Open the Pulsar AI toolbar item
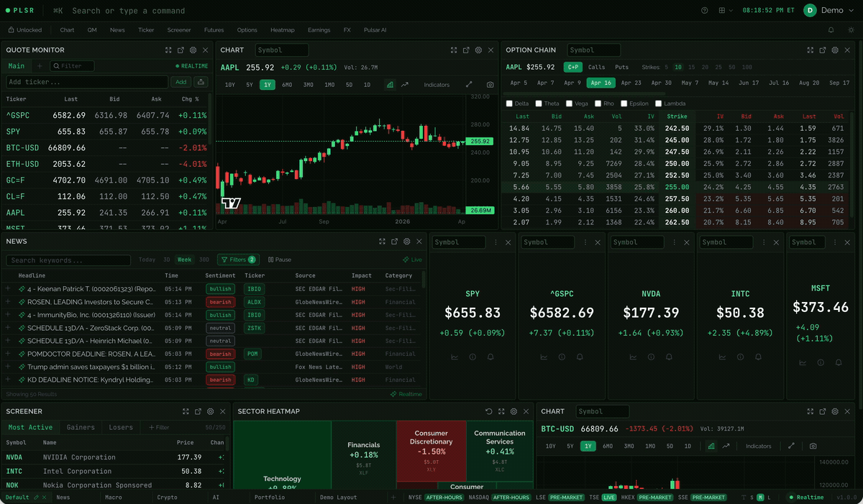 tap(374, 30)
